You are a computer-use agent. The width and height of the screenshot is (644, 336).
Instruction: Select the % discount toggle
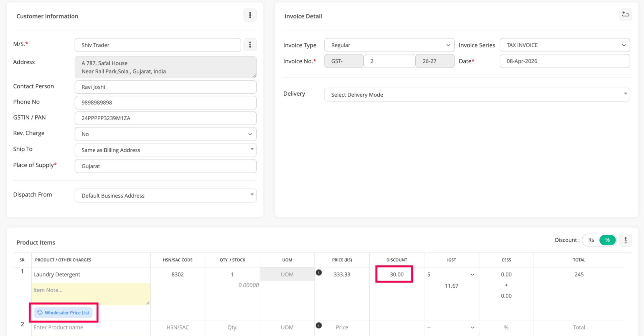click(x=607, y=240)
